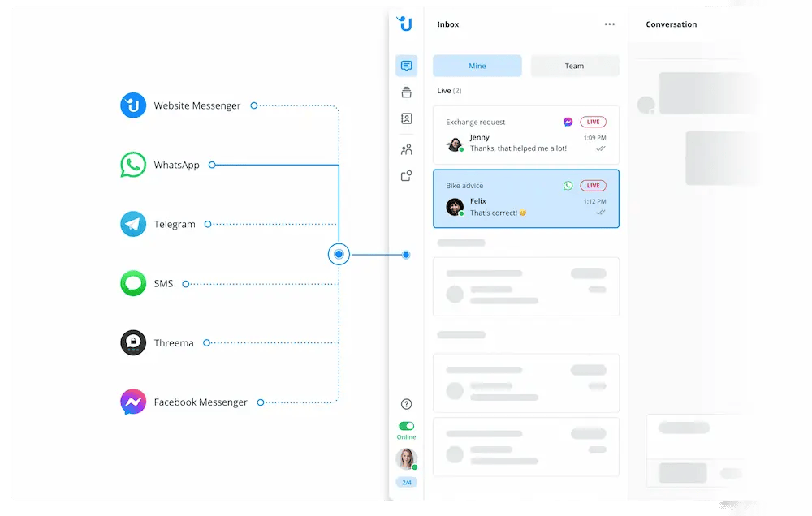The image size is (812, 516).
Task: Click the Website Messenger channel icon
Action: coord(133,105)
